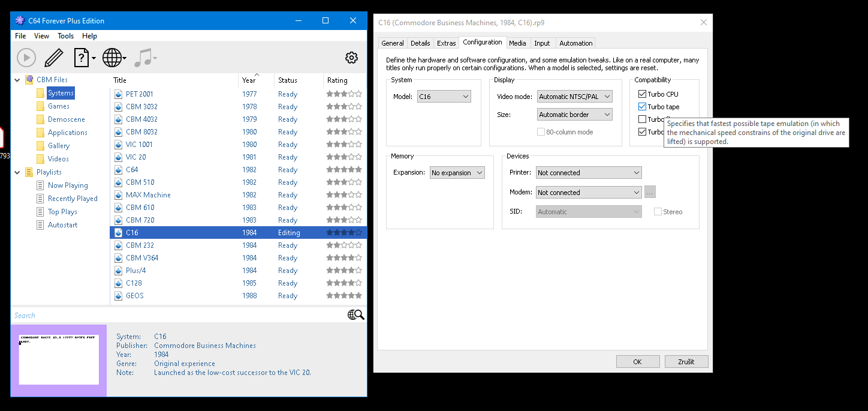Click the C64 entry icon in the list

(x=119, y=170)
